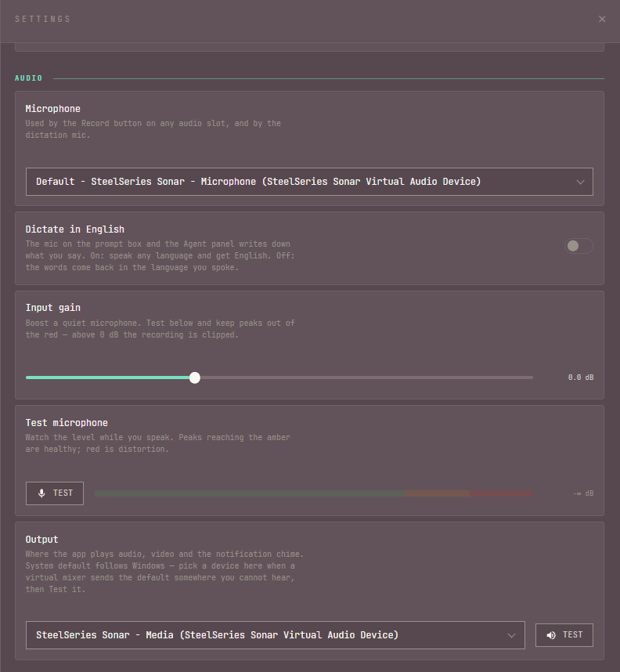Click the Dictate in English heading
This screenshot has width=620, height=672.
(75, 229)
